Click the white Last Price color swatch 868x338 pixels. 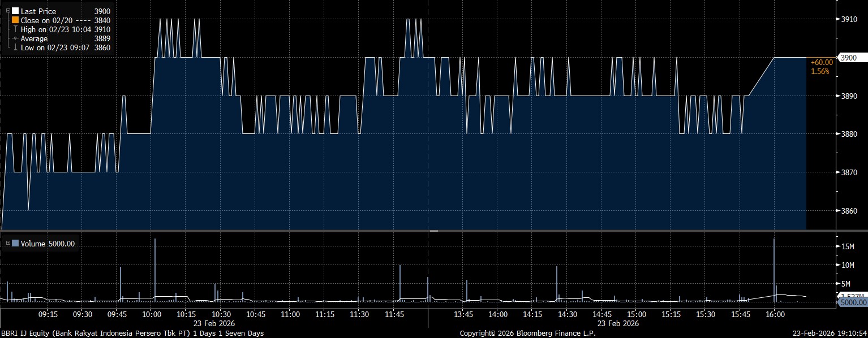(15, 11)
